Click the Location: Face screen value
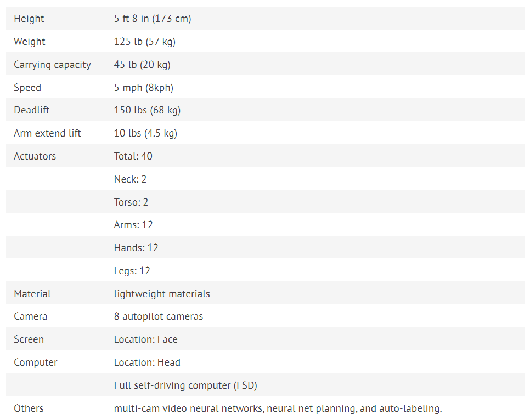 [146, 339]
